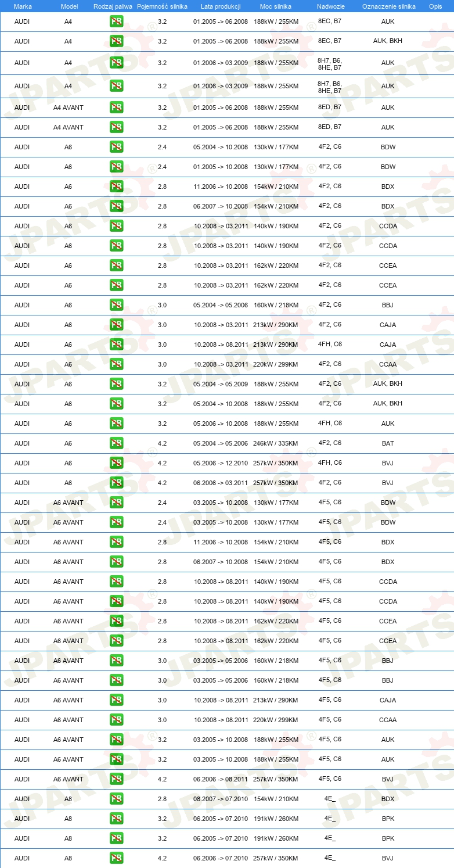Viewport: 454px width, 868px height.
Task: Click fuel icon in A6 3.0 BBJ 4F2 row
Action: point(116,305)
